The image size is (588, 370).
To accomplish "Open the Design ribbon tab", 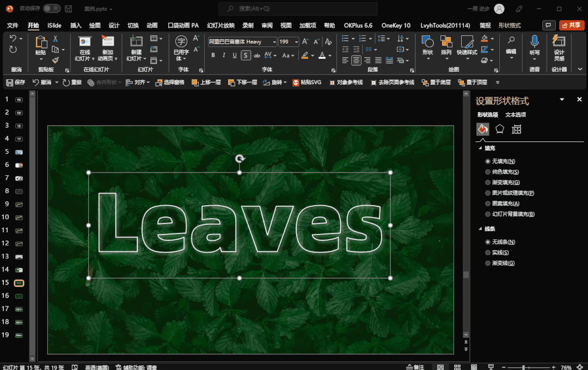I will 114,26.
